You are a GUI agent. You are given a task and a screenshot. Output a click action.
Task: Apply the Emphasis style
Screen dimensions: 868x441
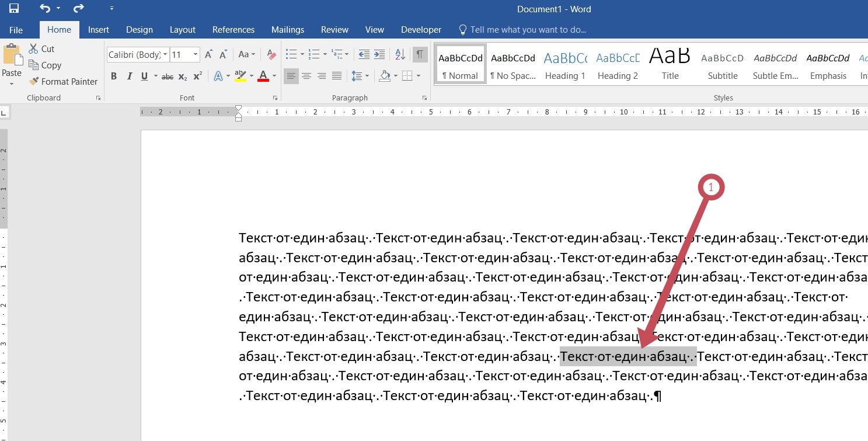(828, 64)
